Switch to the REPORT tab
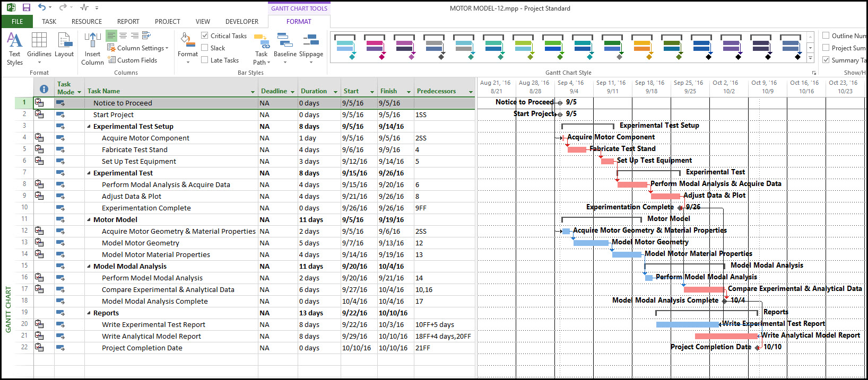The image size is (868, 380). (x=128, y=22)
